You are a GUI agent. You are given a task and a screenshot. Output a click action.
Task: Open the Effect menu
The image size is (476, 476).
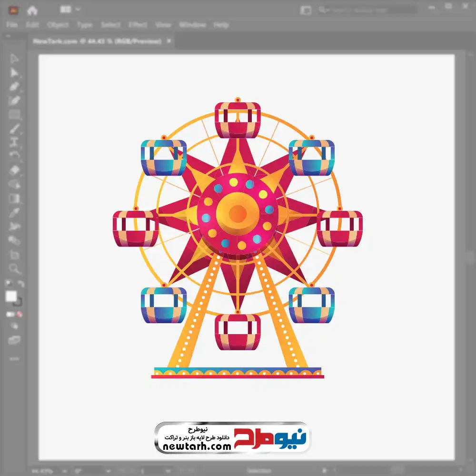pos(138,25)
